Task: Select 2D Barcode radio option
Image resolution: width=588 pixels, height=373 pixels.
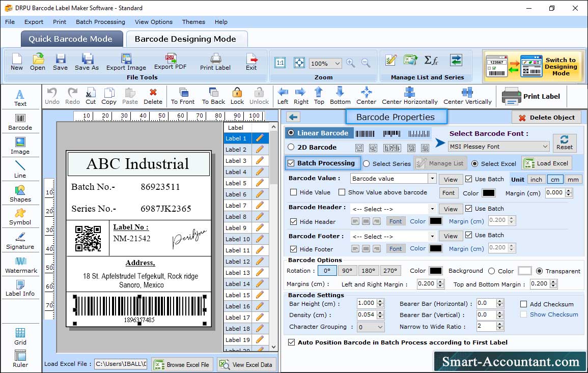Action: tap(291, 147)
